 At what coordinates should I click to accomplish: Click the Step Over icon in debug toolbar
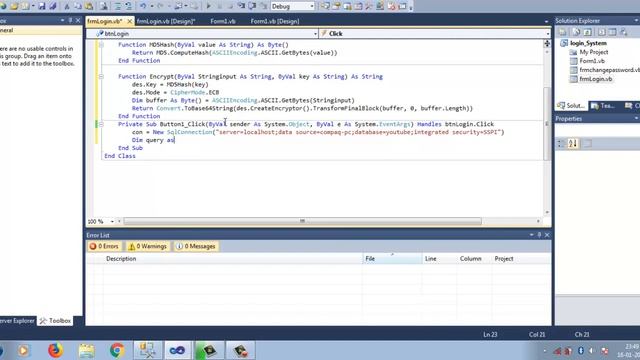252,6
